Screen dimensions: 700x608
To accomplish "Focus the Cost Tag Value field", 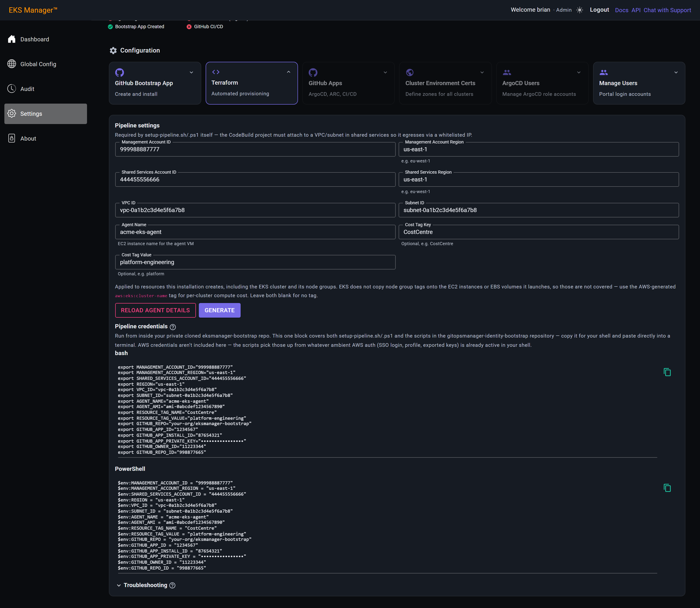I will coord(255,262).
